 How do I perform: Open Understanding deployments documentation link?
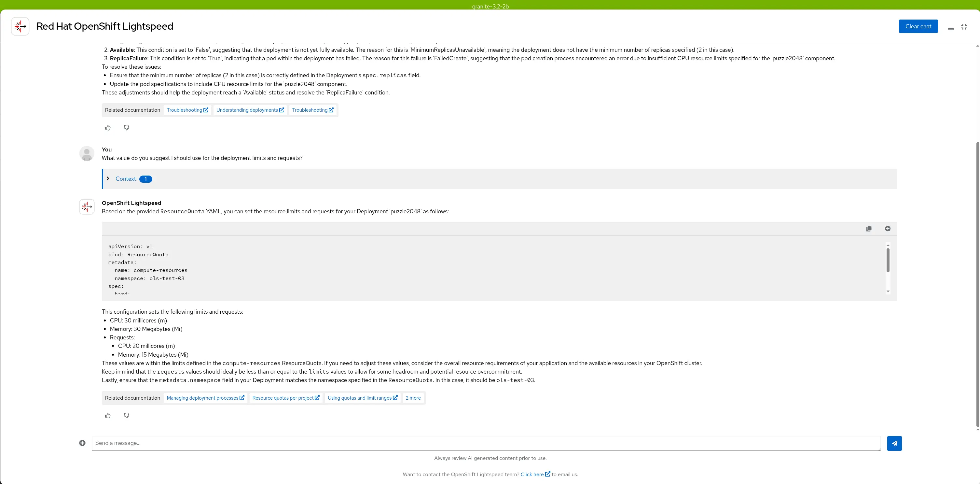pyautogui.click(x=250, y=110)
